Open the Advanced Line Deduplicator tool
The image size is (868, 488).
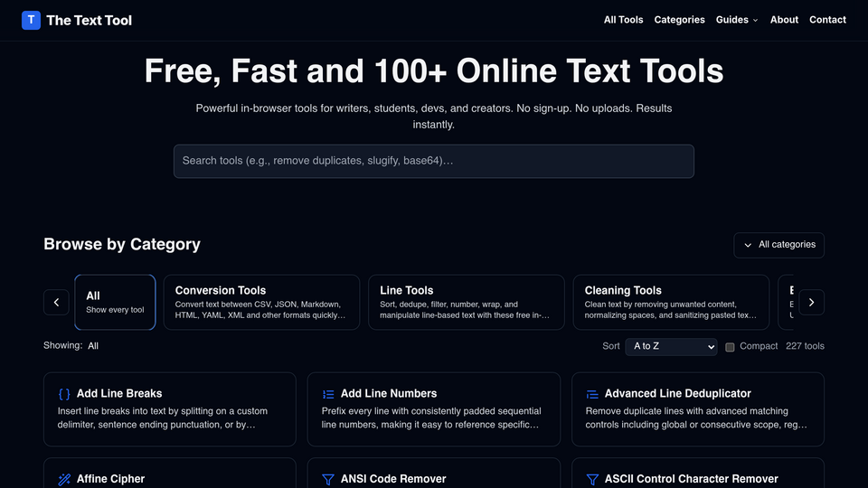(697, 408)
